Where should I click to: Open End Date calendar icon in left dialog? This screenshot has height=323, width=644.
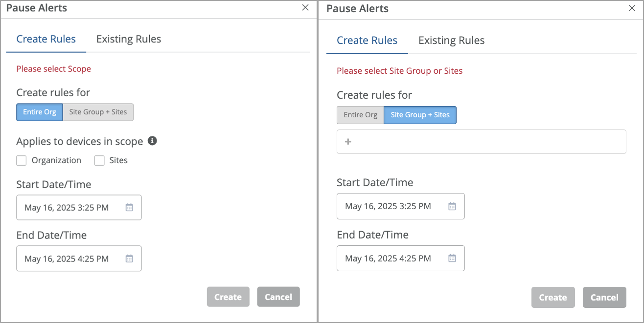point(129,258)
